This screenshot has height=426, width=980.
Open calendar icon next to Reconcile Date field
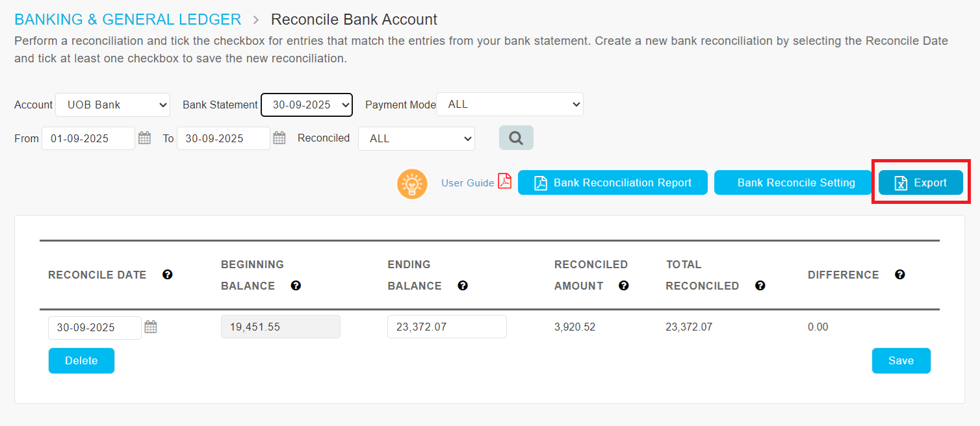click(151, 327)
